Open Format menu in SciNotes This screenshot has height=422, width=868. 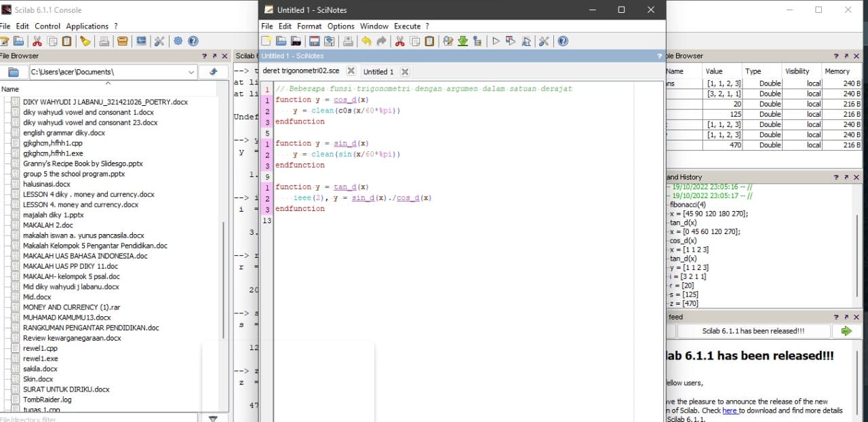click(309, 26)
